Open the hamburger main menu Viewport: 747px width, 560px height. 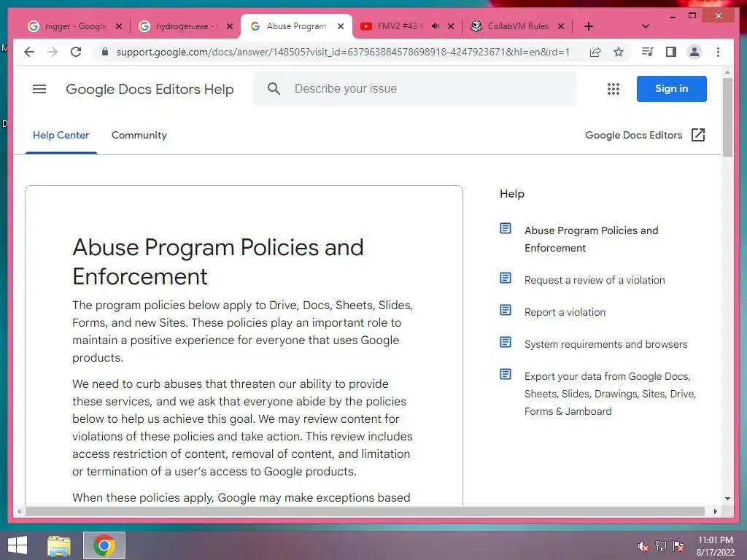point(39,88)
